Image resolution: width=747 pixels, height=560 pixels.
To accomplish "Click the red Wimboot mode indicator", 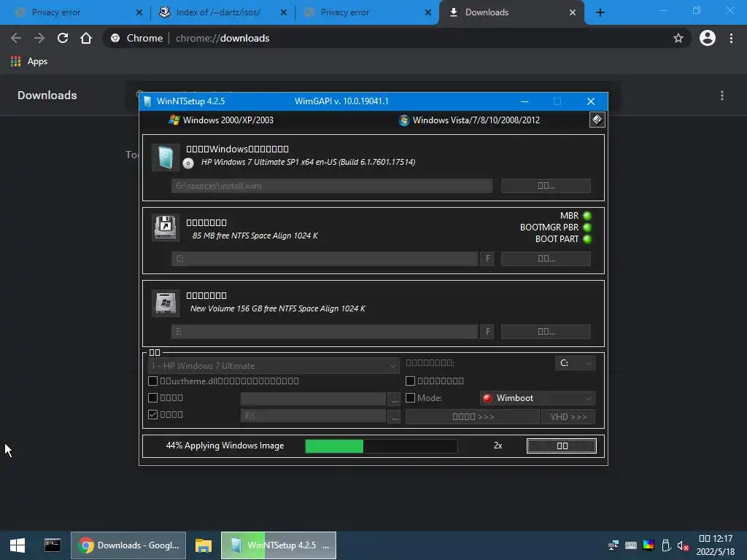I will [x=487, y=398].
